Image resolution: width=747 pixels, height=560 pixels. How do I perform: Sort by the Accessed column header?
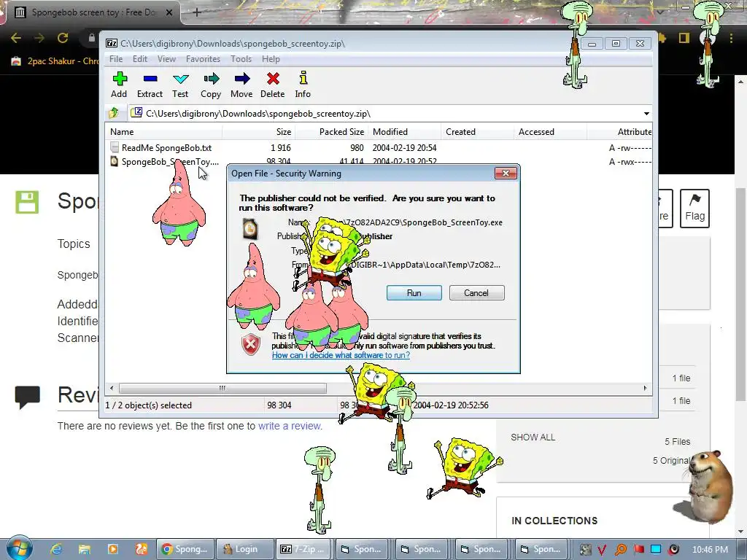(551, 132)
